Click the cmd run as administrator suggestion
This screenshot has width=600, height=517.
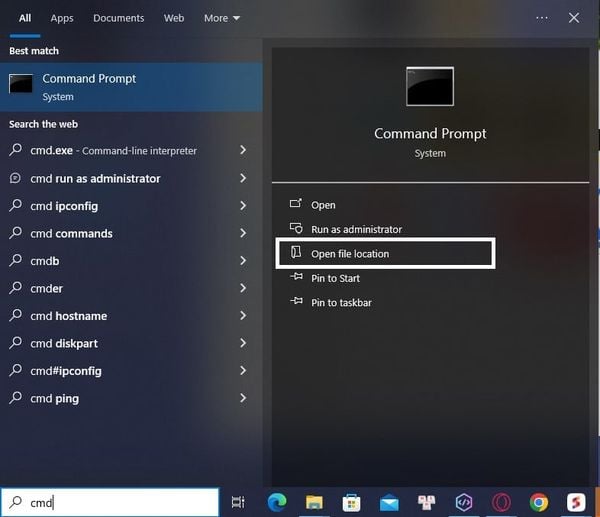tap(131, 178)
